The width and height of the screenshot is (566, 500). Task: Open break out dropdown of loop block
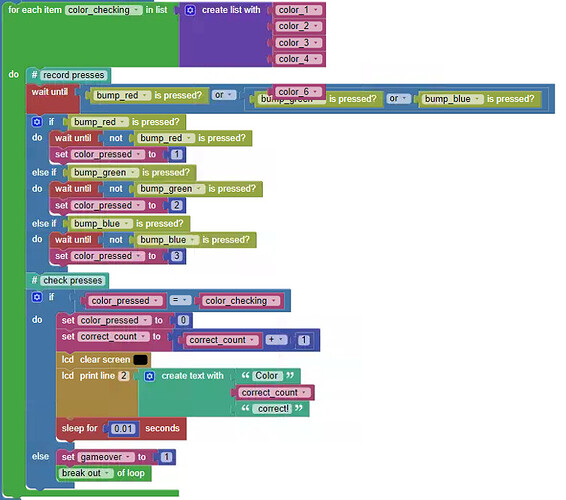pyautogui.click(x=107, y=473)
